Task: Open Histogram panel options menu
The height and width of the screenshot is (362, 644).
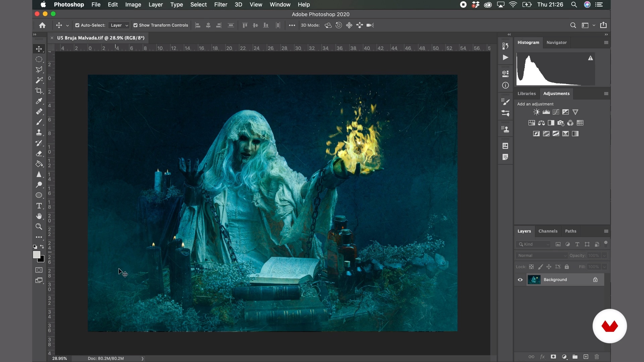Action: pos(606,43)
